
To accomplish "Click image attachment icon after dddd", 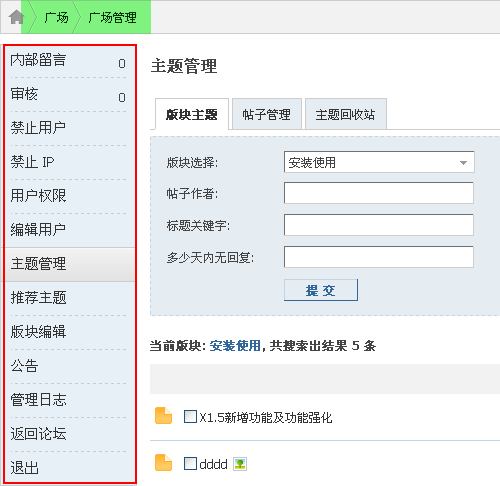I will point(240,464).
